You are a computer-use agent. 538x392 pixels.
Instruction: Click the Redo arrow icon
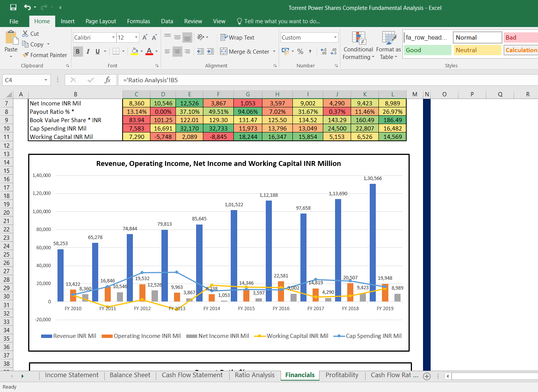point(44,7)
